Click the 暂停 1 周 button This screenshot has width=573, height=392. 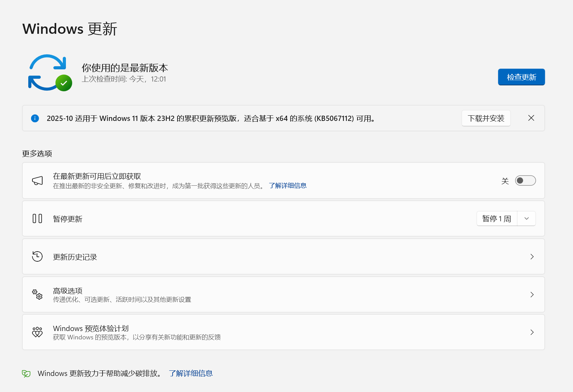[x=497, y=218]
